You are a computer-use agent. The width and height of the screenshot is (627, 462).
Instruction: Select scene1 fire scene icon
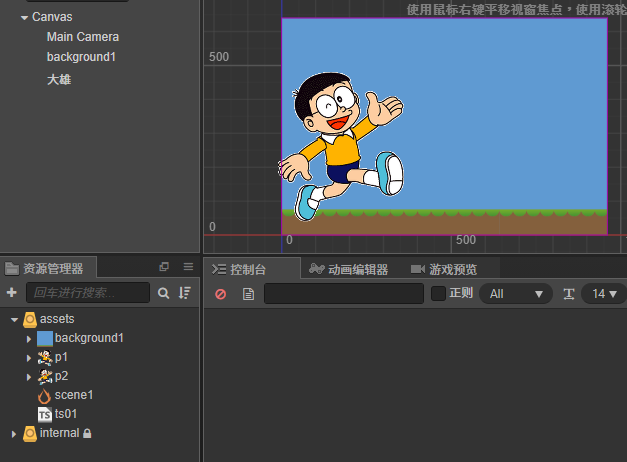(x=44, y=396)
